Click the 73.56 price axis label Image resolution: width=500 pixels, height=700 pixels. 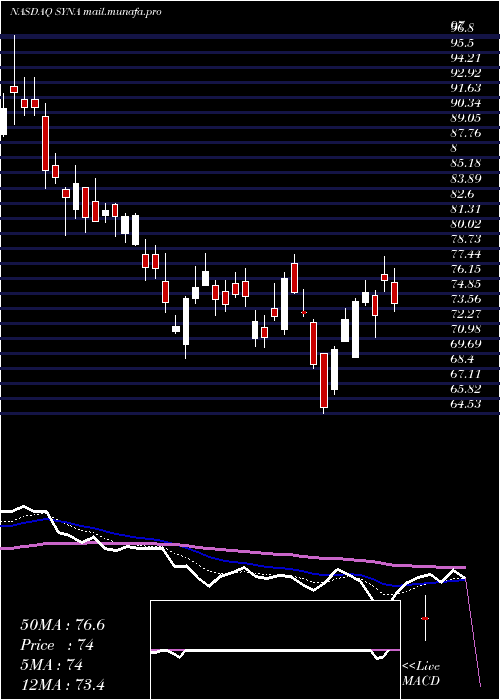467,300
